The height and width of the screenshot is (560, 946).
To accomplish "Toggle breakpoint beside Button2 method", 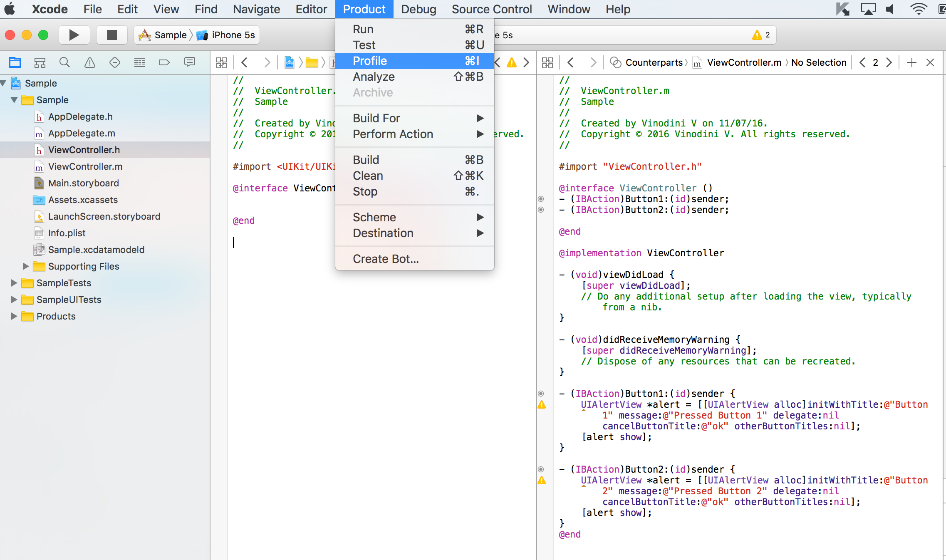I will 541,469.
